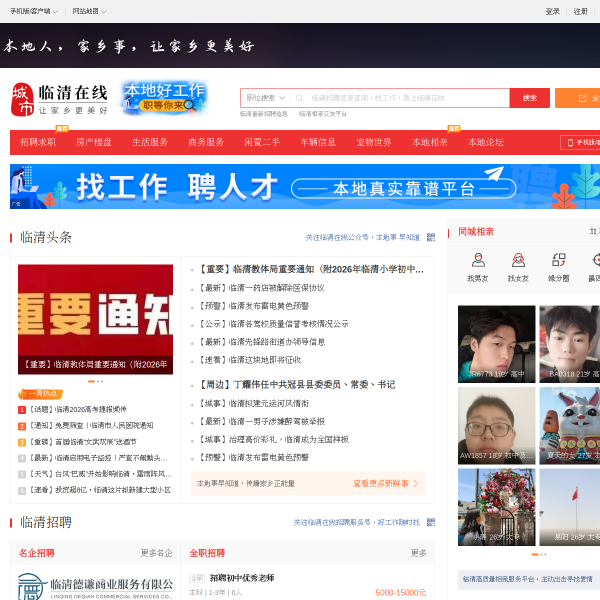
Task: Click the 临清在线 city logo
Action: click(60, 99)
